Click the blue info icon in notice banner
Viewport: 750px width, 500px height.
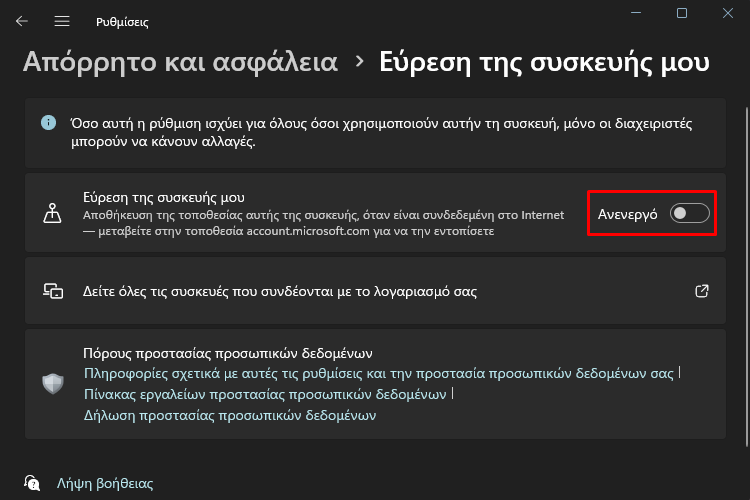click(48, 122)
